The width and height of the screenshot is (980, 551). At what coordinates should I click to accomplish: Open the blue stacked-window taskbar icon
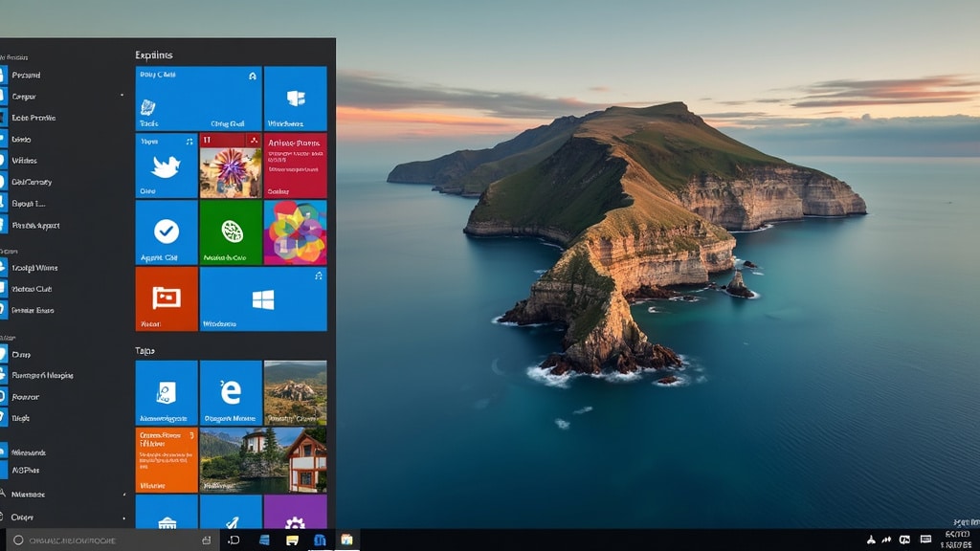(x=264, y=540)
